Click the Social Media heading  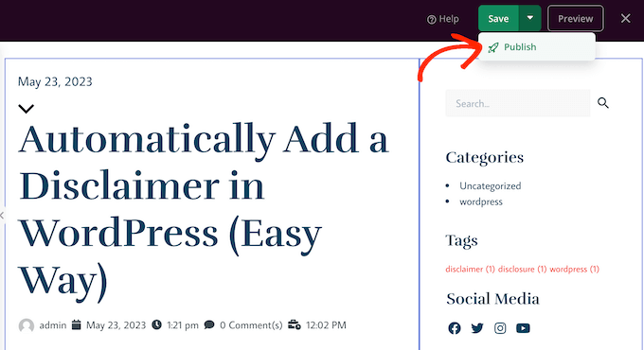(492, 299)
